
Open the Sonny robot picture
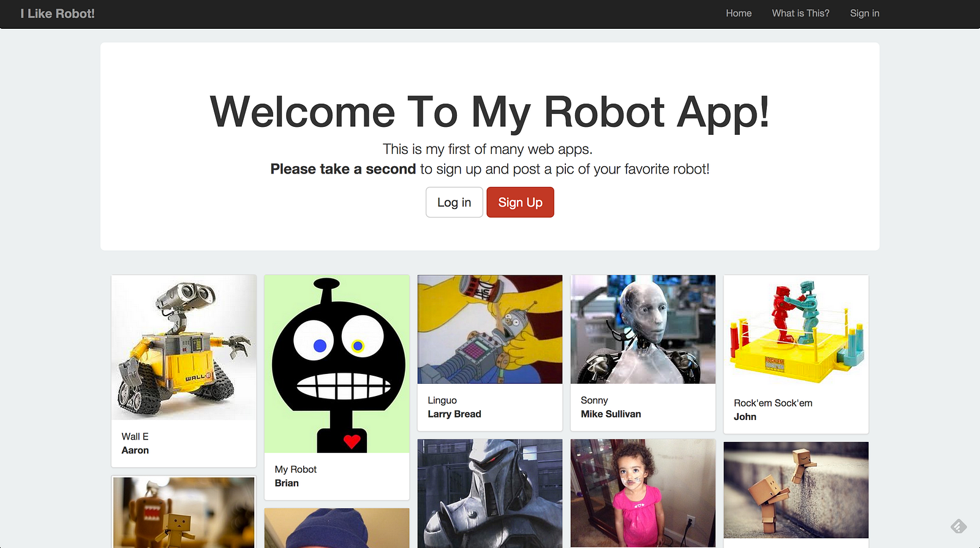click(x=643, y=329)
